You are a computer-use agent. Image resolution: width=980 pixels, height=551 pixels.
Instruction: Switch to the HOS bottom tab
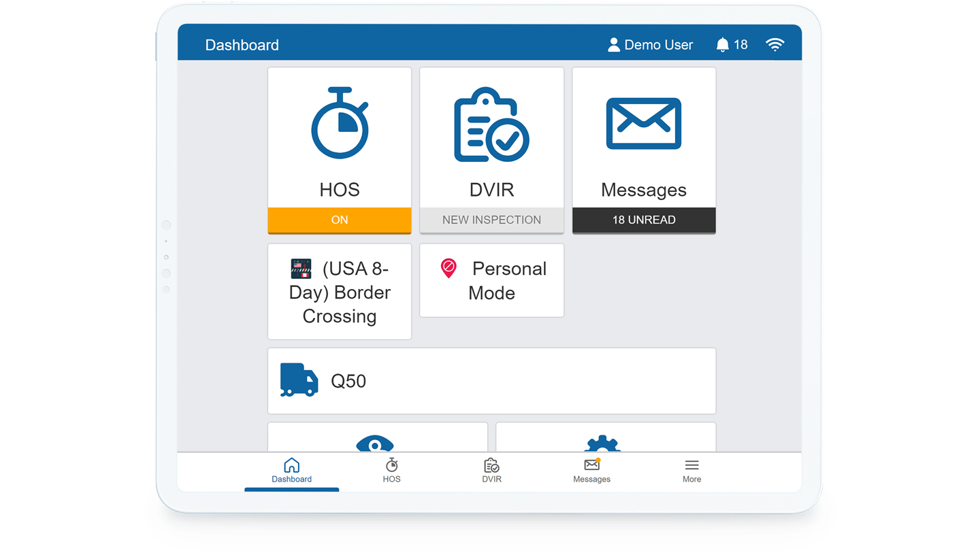(391, 471)
